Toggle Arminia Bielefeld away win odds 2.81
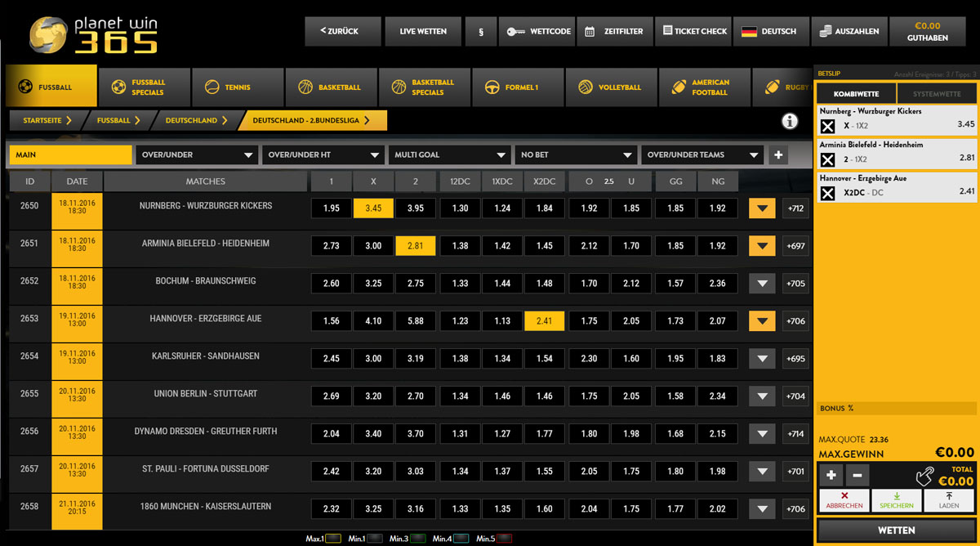Viewport: 980px width, 546px height. click(415, 246)
